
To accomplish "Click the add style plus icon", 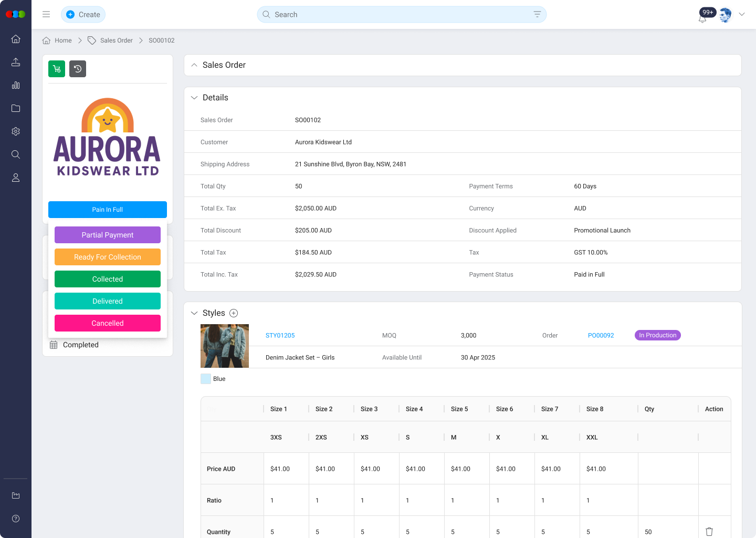I will point(234,313).
